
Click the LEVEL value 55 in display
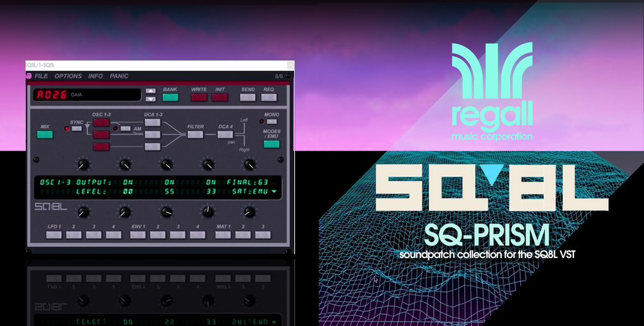170,192
